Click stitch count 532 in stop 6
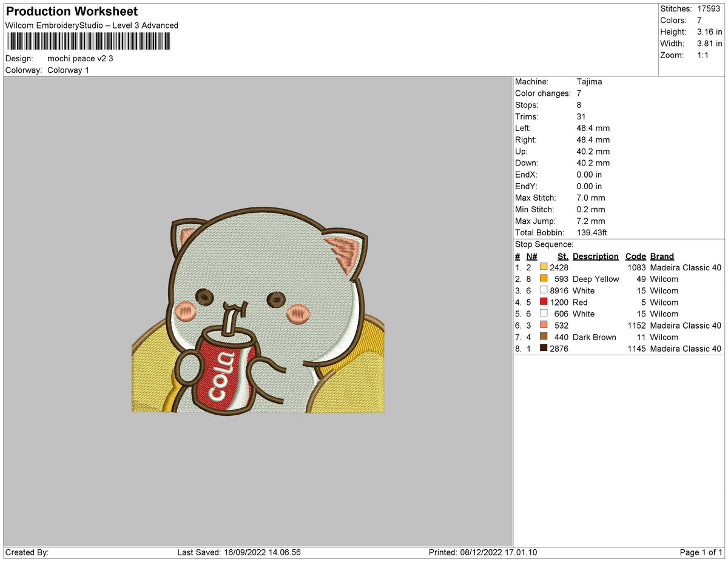The height and width of the screenshot is (562, 728). pos(562,326)
